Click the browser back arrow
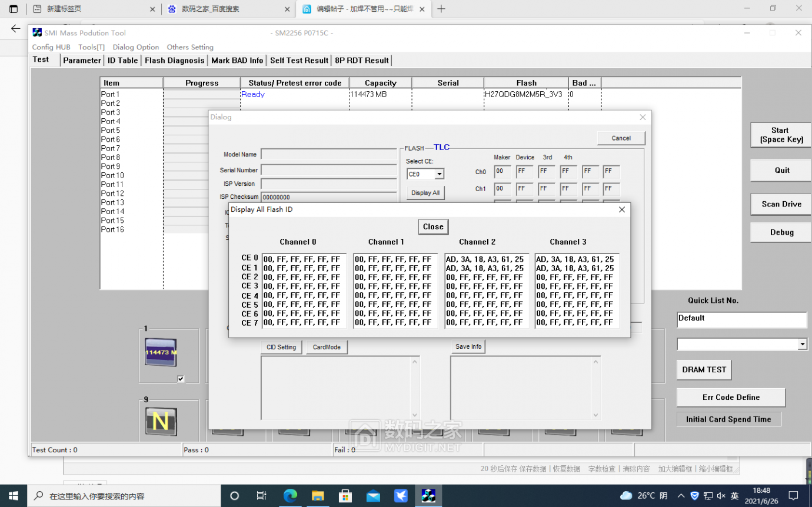Viewport: 812px width, 507px height. (15, 29)
